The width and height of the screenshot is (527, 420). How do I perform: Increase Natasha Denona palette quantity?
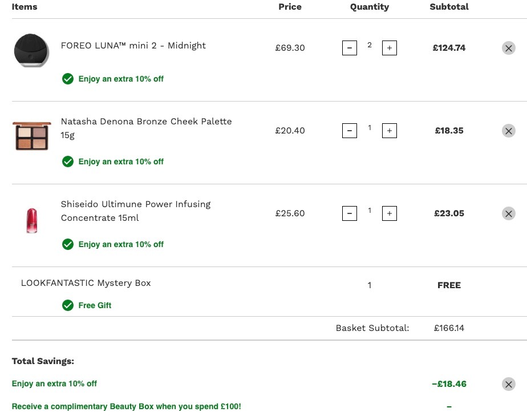click(x=389, y=131)
